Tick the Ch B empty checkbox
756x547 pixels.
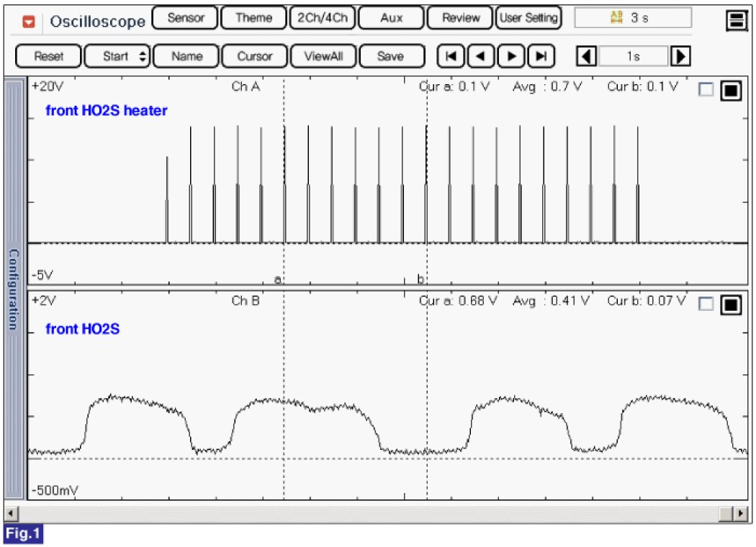[706, 304]
